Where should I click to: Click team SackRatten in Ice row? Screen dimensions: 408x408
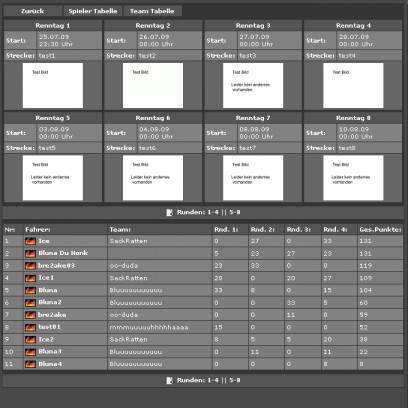[128, 241]
